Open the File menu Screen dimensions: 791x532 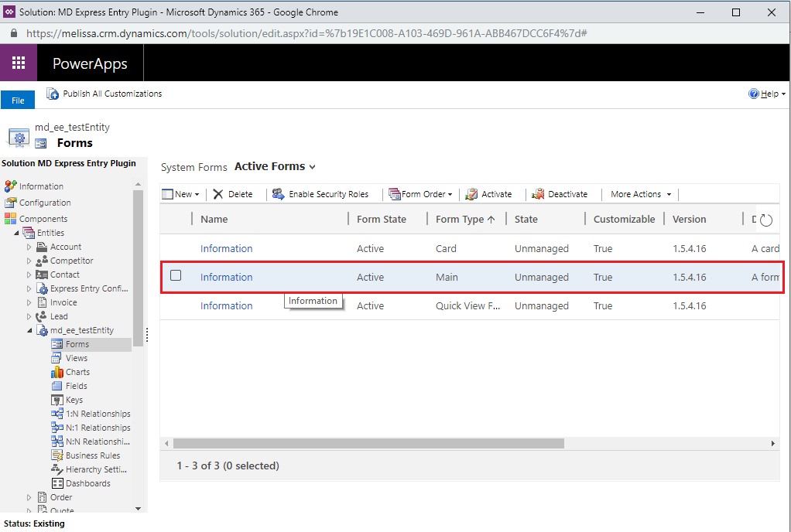point(18,100)
